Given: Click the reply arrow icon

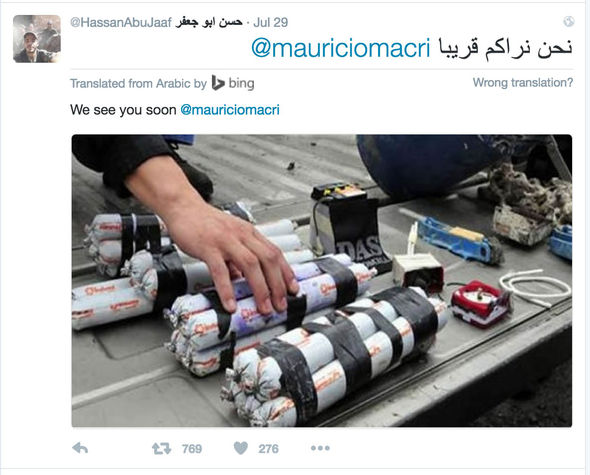Looking at the screenshot, I should (80, 448).
